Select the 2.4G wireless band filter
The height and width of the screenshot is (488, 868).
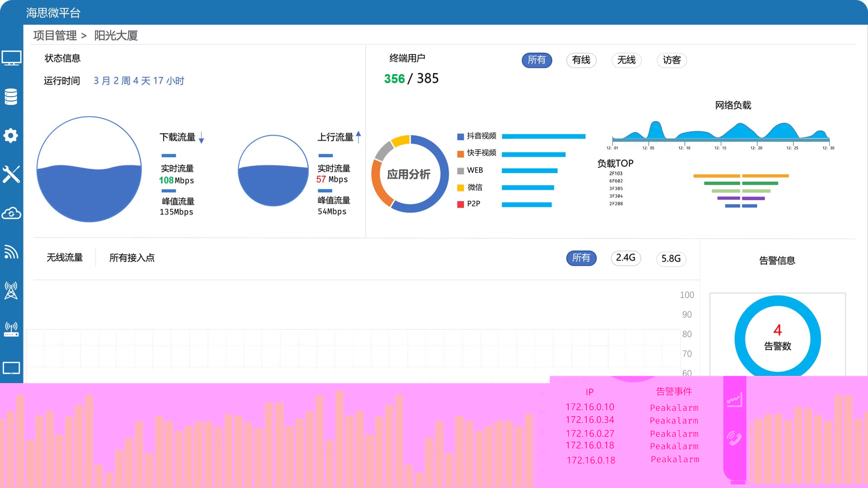click(626, 258)
